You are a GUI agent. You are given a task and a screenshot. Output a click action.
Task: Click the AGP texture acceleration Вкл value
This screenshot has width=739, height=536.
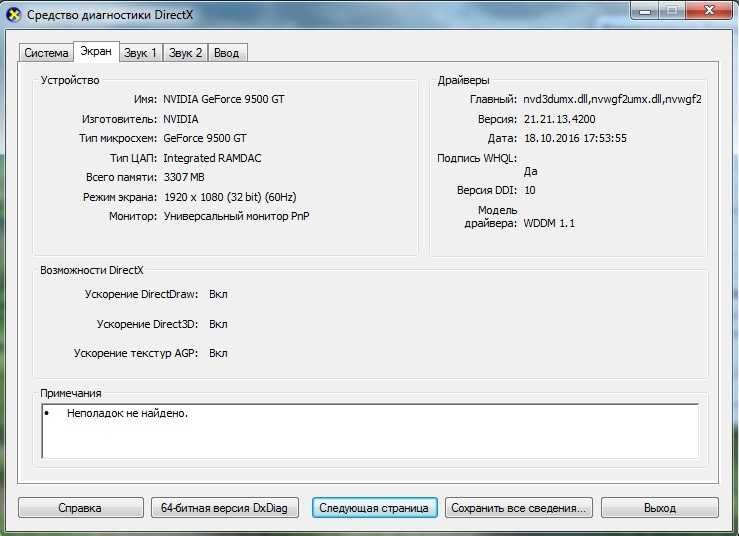click(218, 354)
